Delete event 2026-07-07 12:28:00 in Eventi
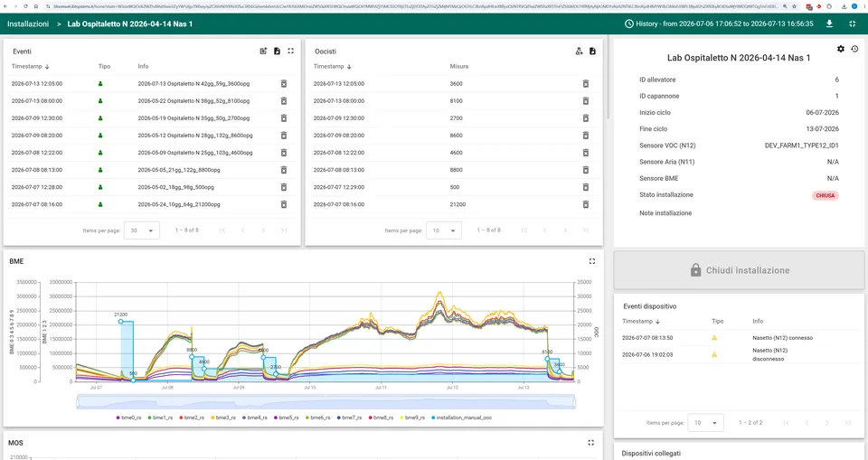Viewport: 868px width, 460px height. point(283,187)
